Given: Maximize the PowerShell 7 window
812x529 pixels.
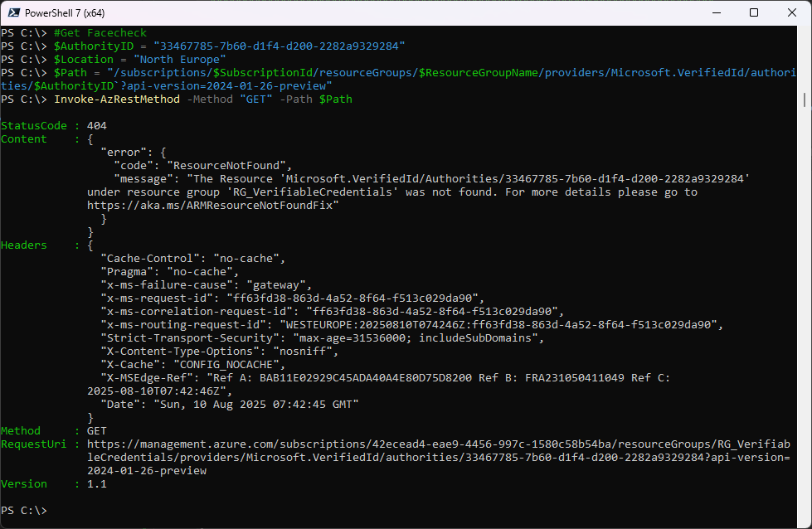Looking at the screenshot, I should (754, 12).
